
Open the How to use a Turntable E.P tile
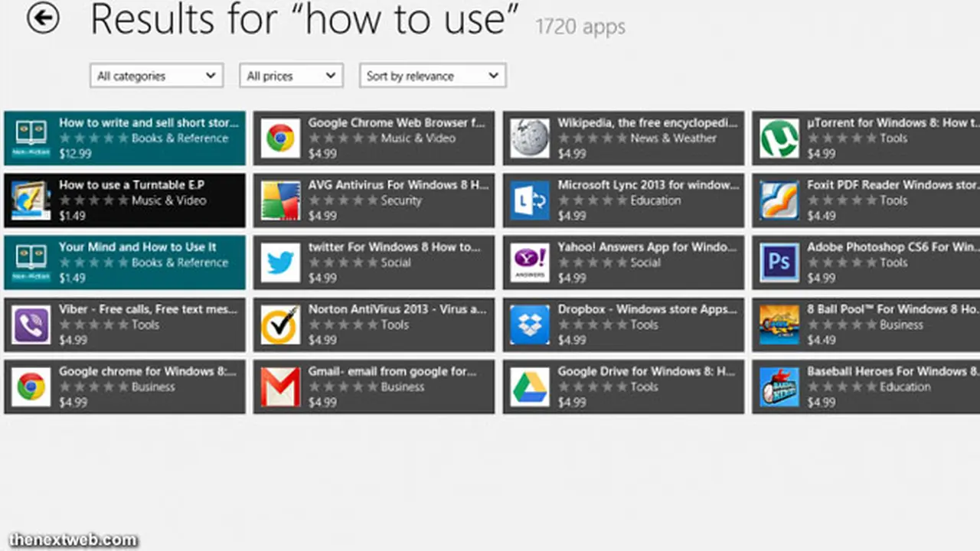tap(125, 201)
